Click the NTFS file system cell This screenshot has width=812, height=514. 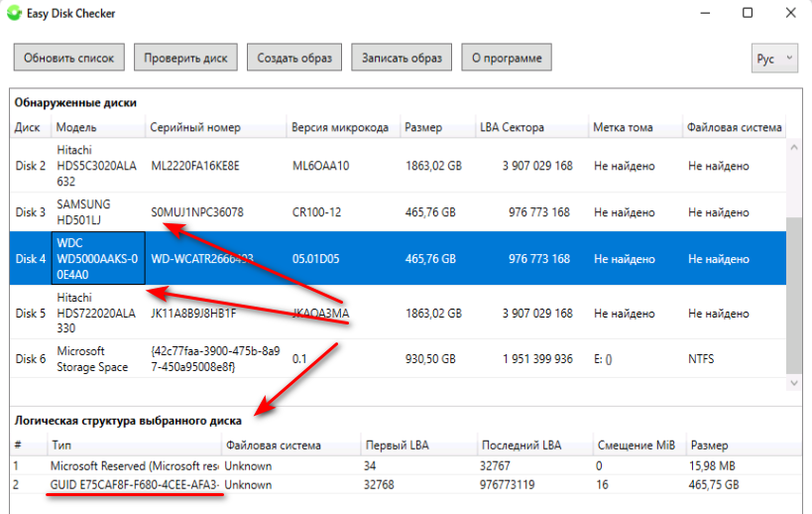pyautogui.click(x=701, y=358)
